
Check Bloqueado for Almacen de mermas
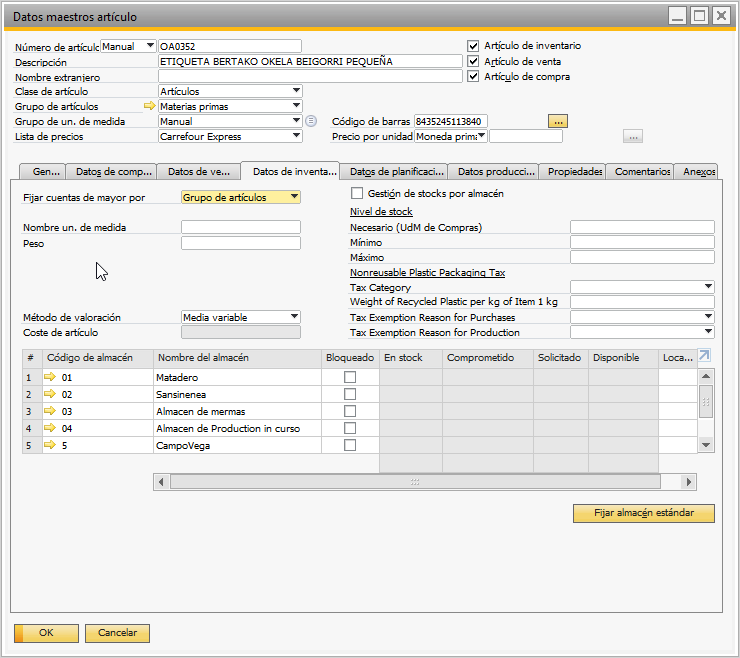click(x=350, y=411)
